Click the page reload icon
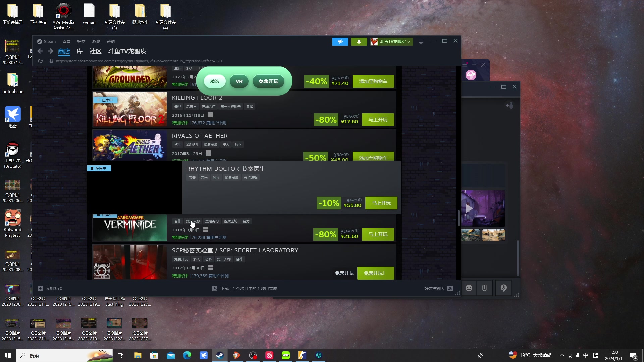Viewport: 644px width, 362px height. (40, 61)
